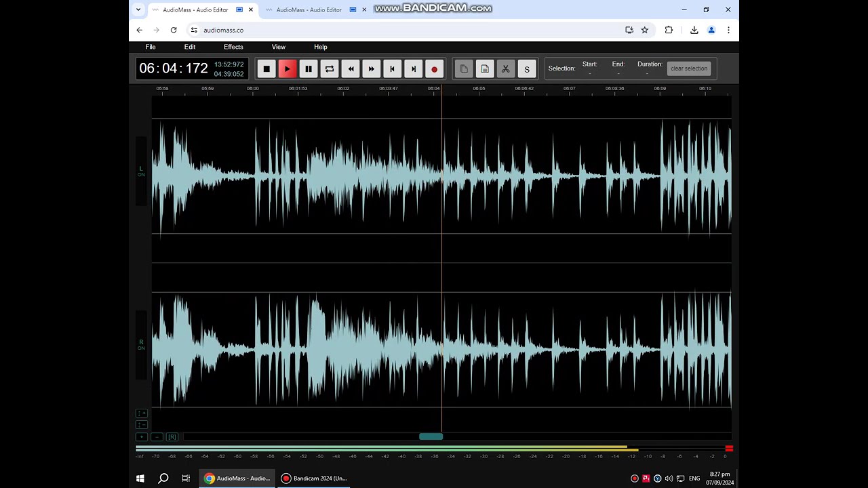
Task: Jump to end of the track
Action: tap(414, 68)
